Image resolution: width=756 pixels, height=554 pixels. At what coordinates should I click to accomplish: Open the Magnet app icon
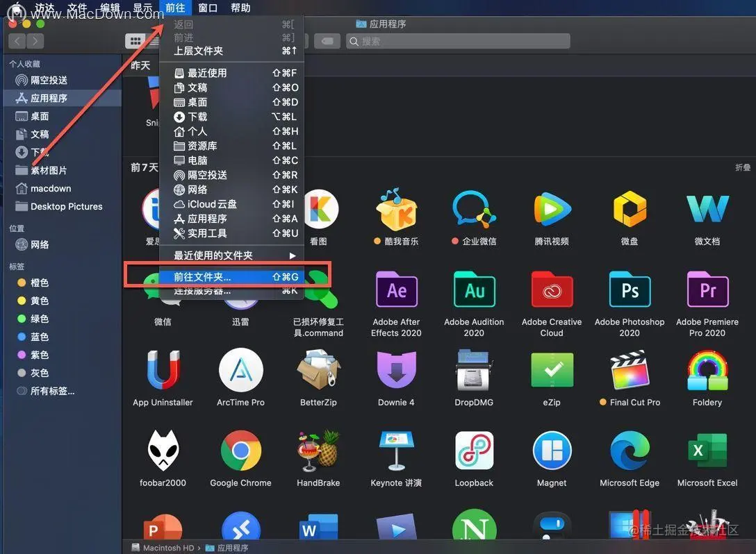pos(552,451)
